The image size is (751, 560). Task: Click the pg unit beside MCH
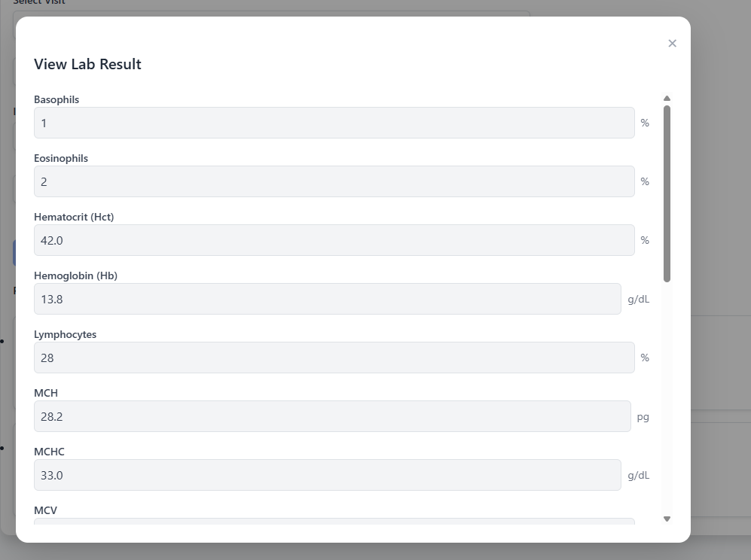[643, 416]
